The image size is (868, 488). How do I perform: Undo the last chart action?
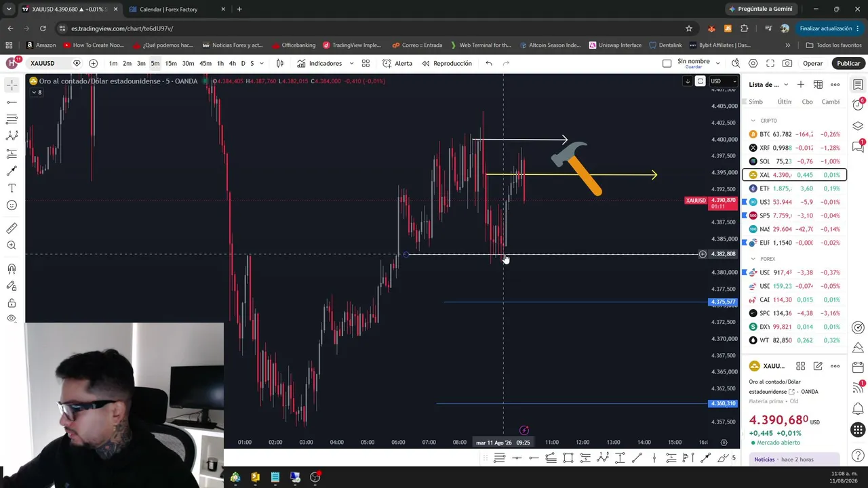point(489,63)
